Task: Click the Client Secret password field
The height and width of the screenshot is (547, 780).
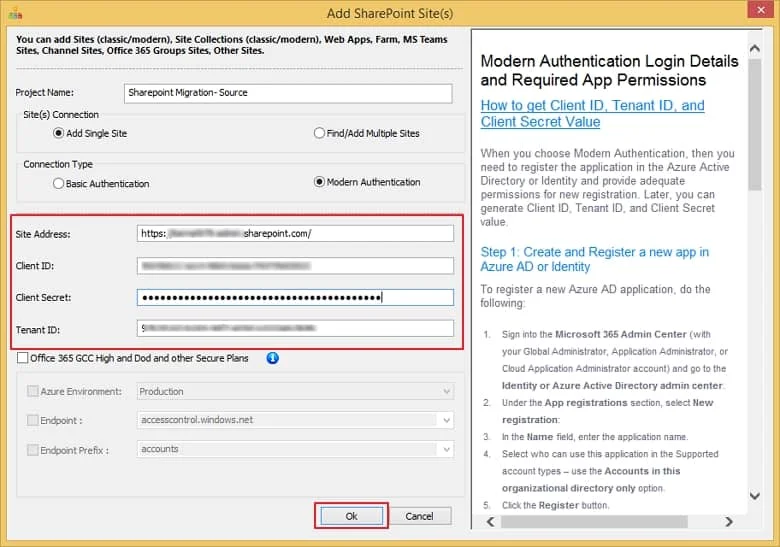Action: click(x=295, y=297)
